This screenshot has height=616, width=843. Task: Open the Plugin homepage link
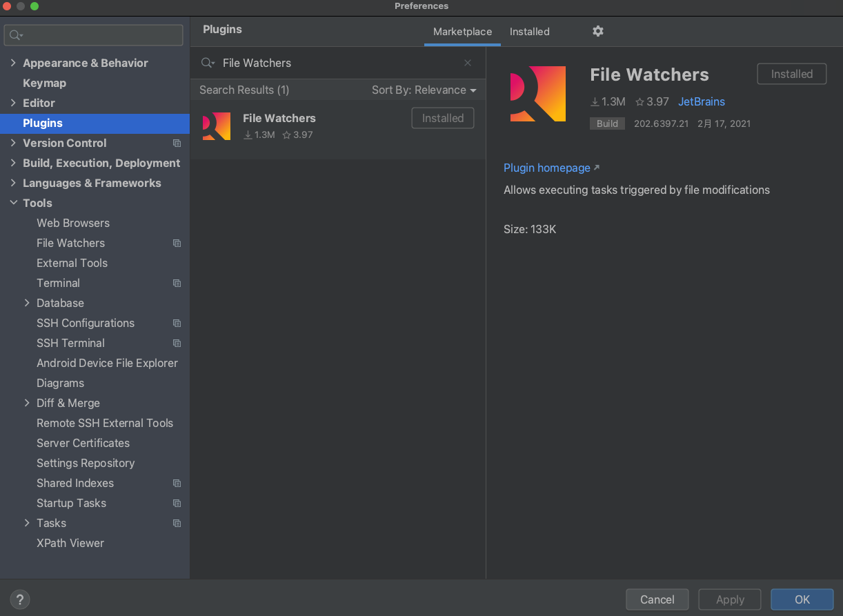coord(551,168)
